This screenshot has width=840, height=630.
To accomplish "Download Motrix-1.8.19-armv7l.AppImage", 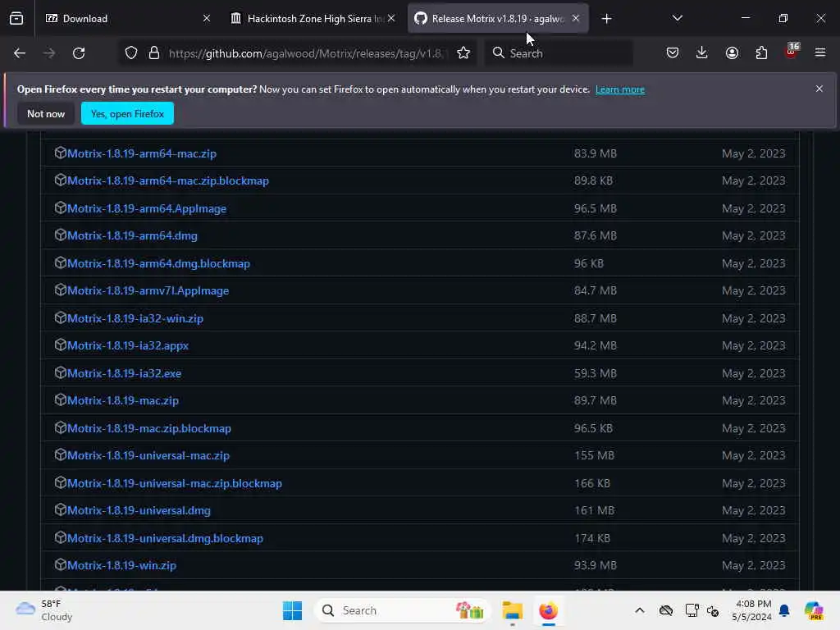I will (148, 291).
